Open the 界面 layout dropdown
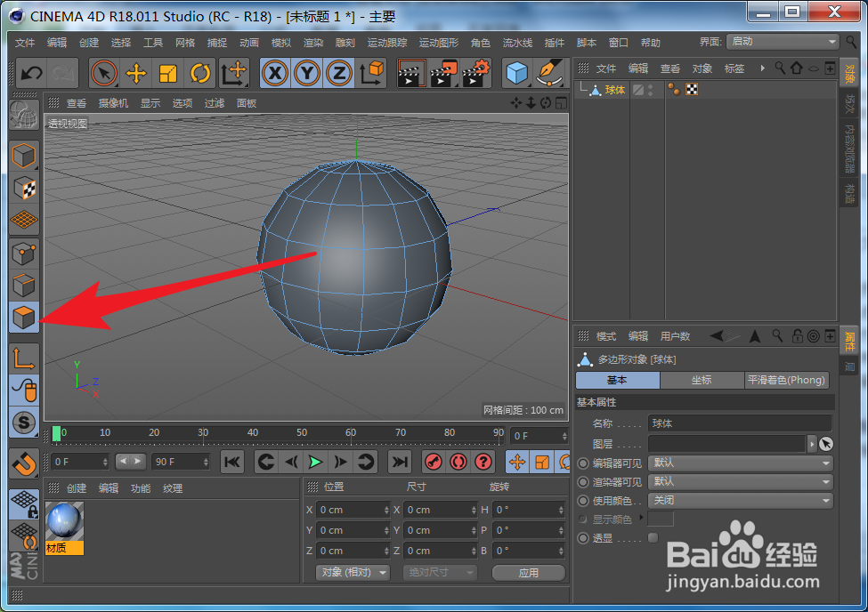 click(783, 42)
